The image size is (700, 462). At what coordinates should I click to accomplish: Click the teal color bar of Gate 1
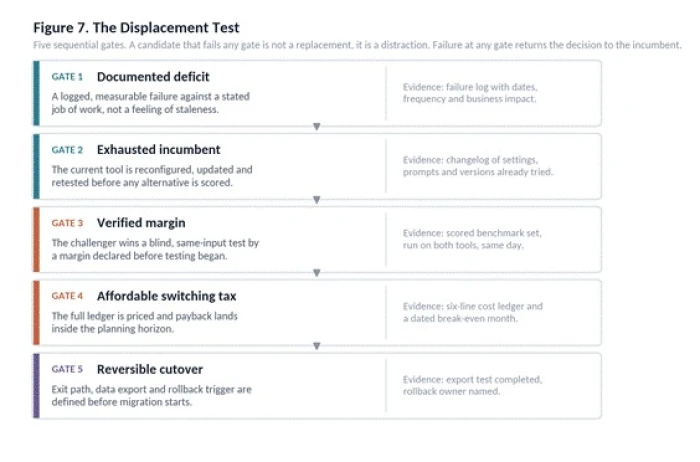(x=36, y=93)
